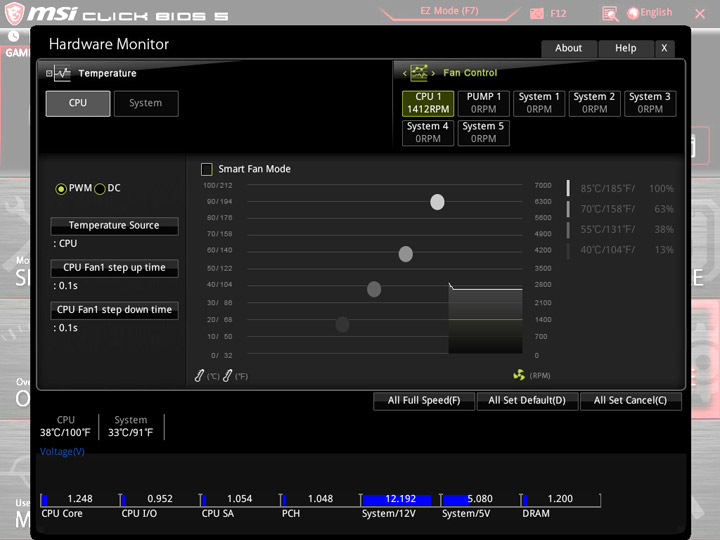This screenshot has height=540, width=720.
Task: Enable the Smart Fan Mode checkbox
Action: point(207,169)
